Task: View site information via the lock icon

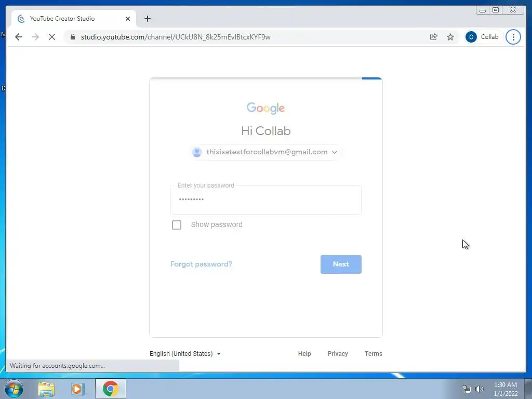Action: (x=73, y=37)
